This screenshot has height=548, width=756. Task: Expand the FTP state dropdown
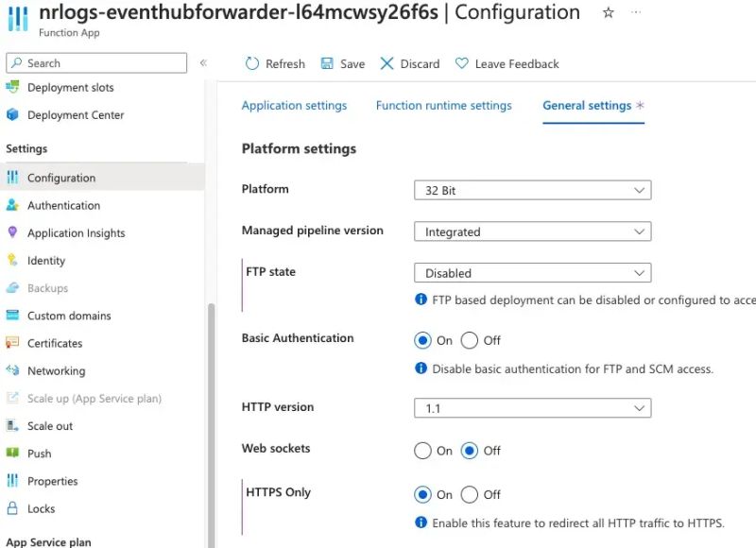pyautogui.click(x=532, y=272)
